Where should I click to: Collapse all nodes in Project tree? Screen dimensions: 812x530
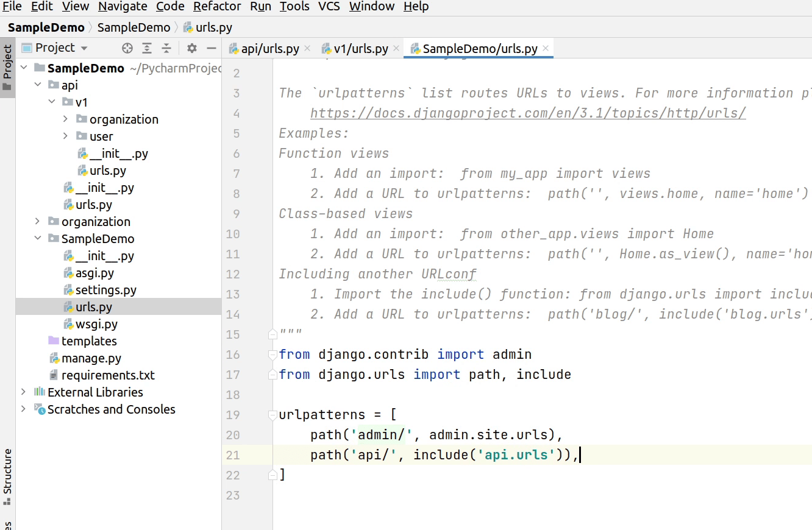pos(166,48)
